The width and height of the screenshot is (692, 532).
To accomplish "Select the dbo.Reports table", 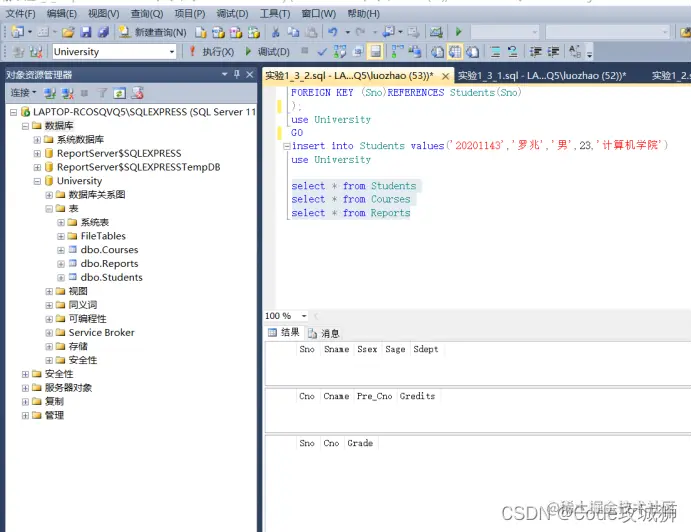I will coord(109,264).
